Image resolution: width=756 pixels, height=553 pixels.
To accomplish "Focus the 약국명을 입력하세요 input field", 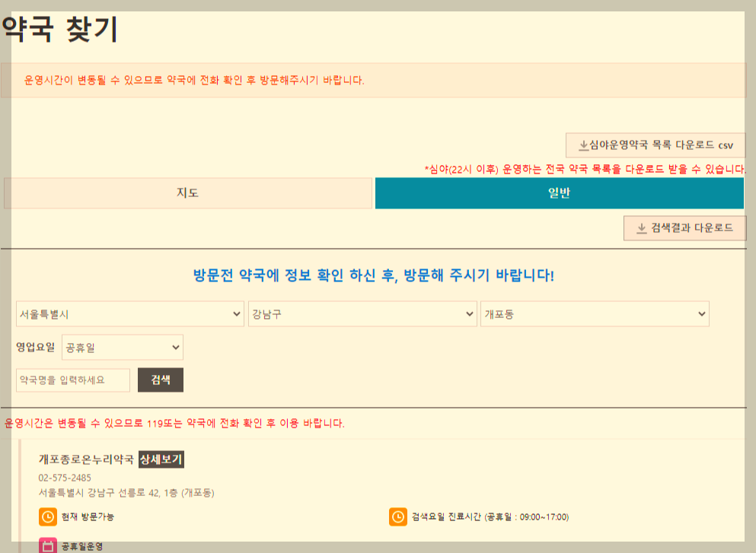I will (x=73, y=380).
